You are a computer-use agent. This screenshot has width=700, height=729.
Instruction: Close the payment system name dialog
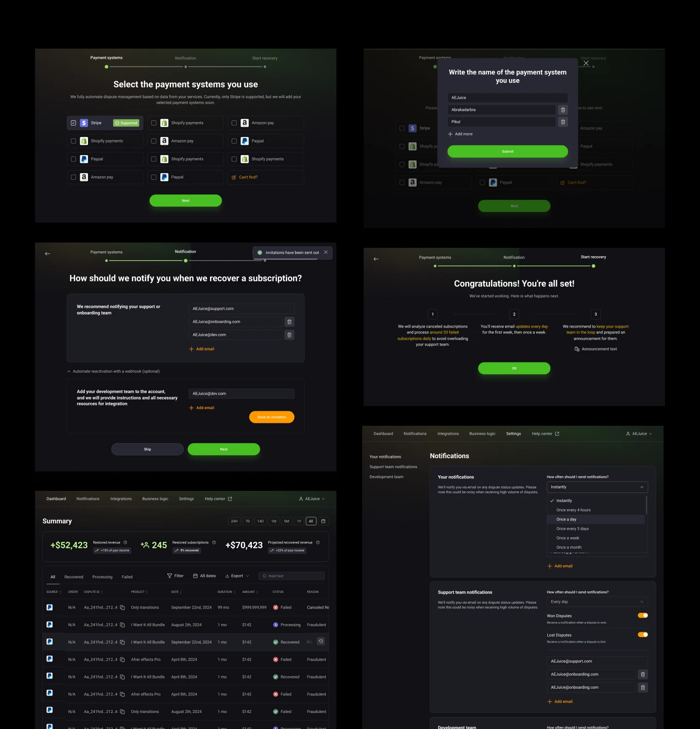point(586,63)
